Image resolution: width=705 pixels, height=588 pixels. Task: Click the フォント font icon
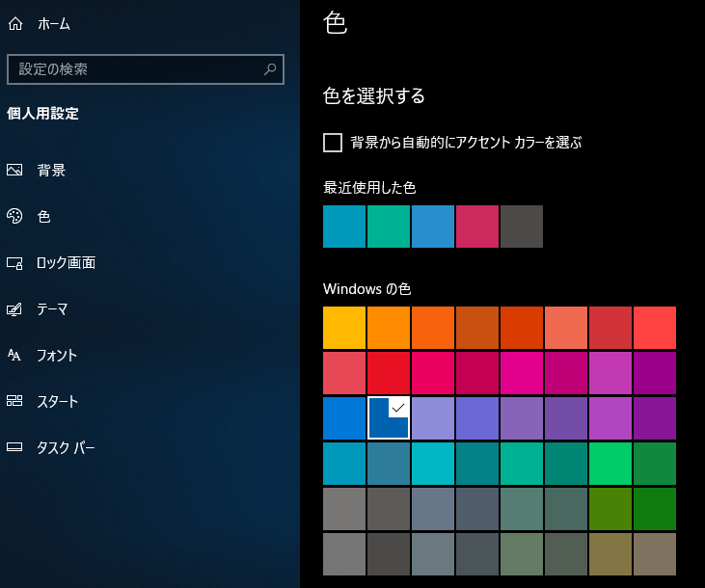[x=14, y=355]
